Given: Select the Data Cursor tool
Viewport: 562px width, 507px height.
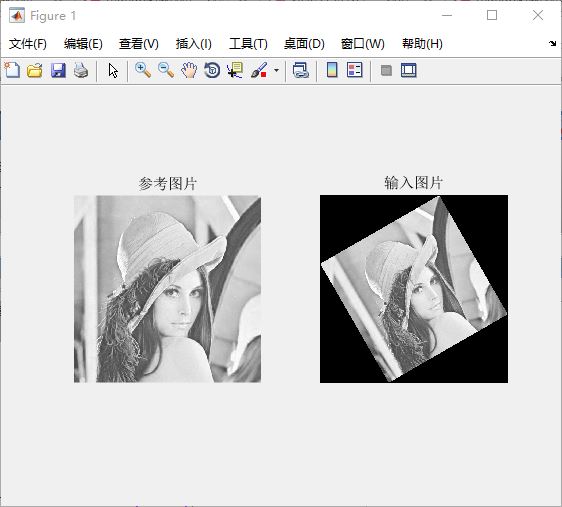Looking at the screenshot, I should coord(235,70).
